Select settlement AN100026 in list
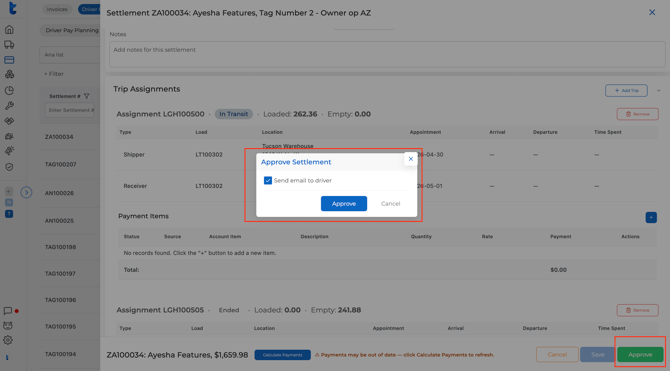Viewport: 670px width, 371px height. tap(59, 193)
